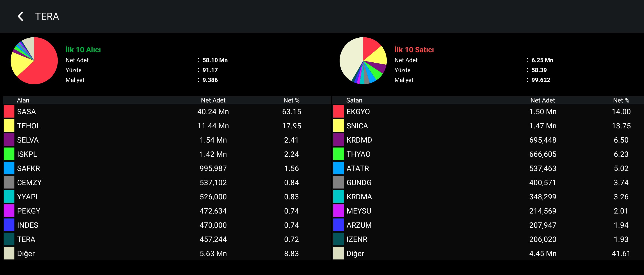Image resolution: width=644 pixels, height=275 pixels.
Task: Click the sellers pie chart
Action: tap(363, 61)
